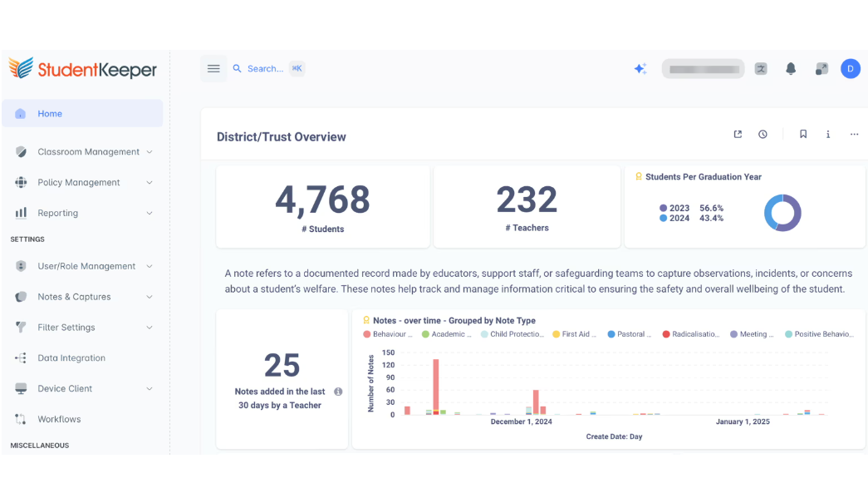The image size is (868, 488).
Task: Toggle the First Aid legend item
Action: click(574, 334)
